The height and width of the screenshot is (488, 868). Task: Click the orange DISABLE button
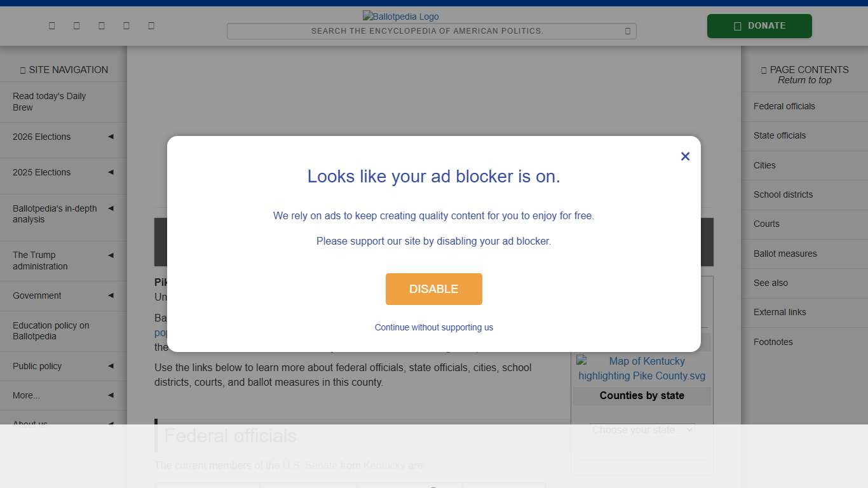(x=434, y=289)
